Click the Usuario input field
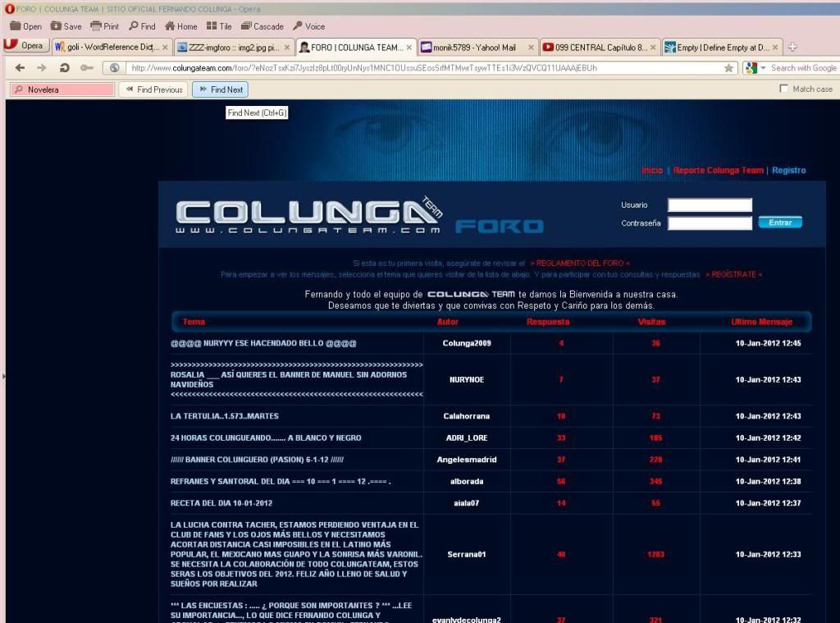This screenshot has height=623, width=840. coord(710,205)
